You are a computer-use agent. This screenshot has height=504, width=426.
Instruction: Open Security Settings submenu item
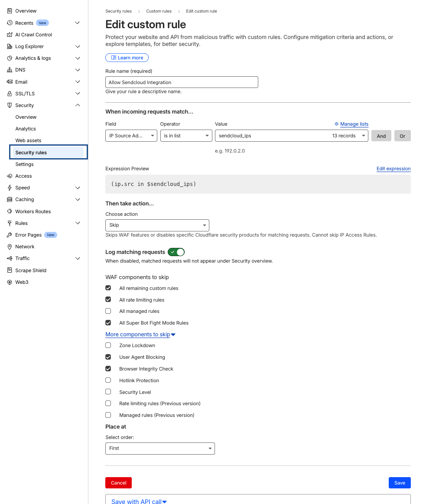pyautogui.click(x=24, y=164)
